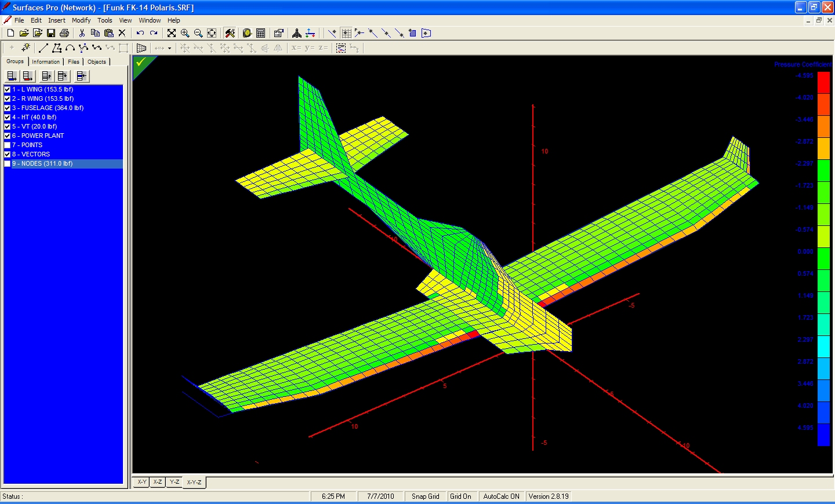Save the model with floppy icon
The image size is (835, 504).
(50, 33)
